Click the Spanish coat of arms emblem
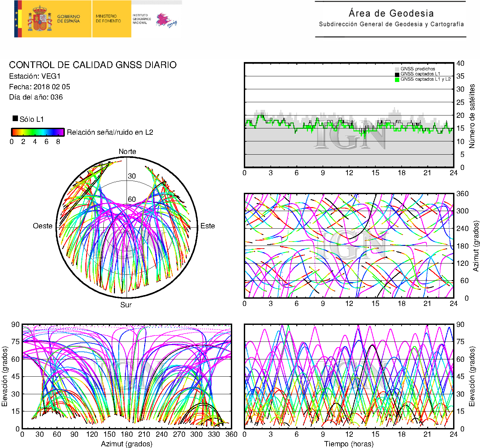The image size is (480, 448). point(40,19)
